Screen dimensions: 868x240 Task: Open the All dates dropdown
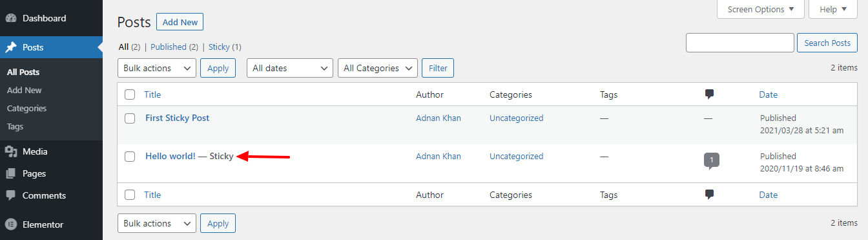click(x=290, y=68)
